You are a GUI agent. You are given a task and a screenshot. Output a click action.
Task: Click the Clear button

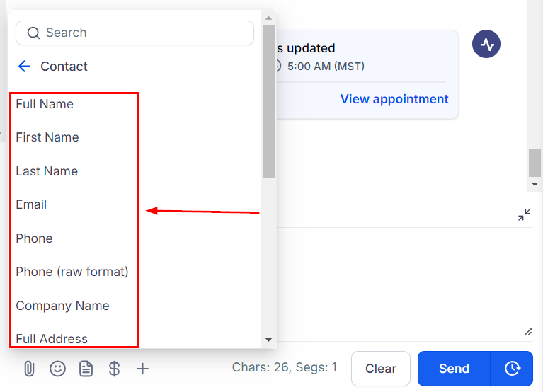click(381, 369)
